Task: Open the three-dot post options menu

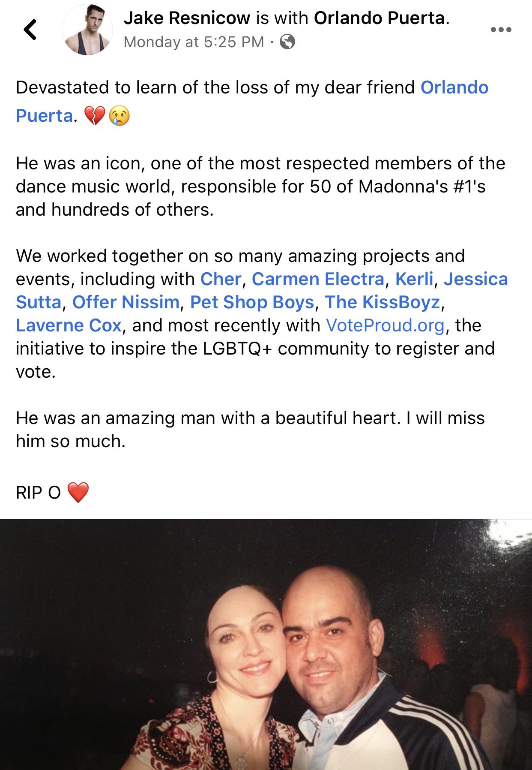Action: 501,30
